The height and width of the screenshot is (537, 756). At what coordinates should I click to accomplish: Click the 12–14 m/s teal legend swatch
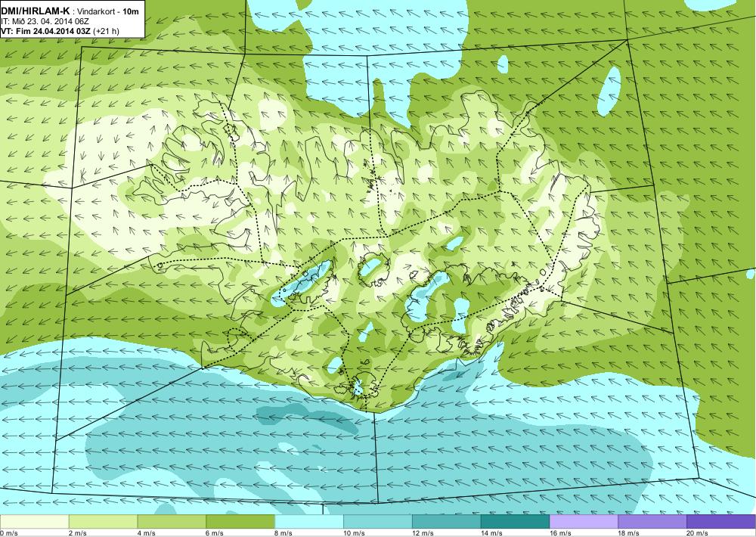click(x=447, y=522)
